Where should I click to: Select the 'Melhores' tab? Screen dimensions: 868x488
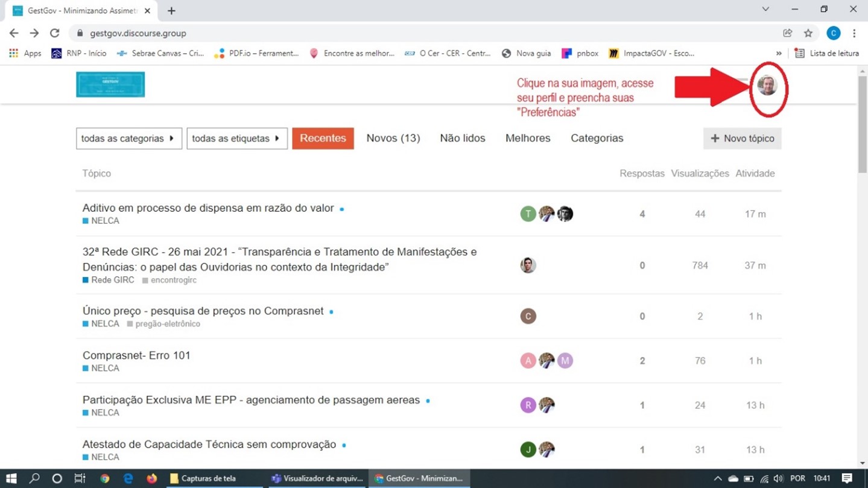[527, 138]
